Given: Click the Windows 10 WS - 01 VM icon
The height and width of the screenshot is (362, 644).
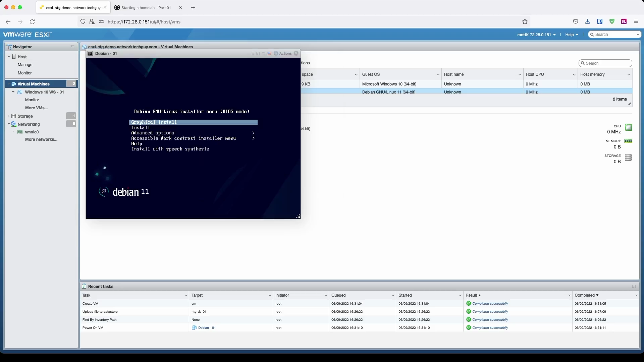Looking at the screenshot, I should coord(20,92).
